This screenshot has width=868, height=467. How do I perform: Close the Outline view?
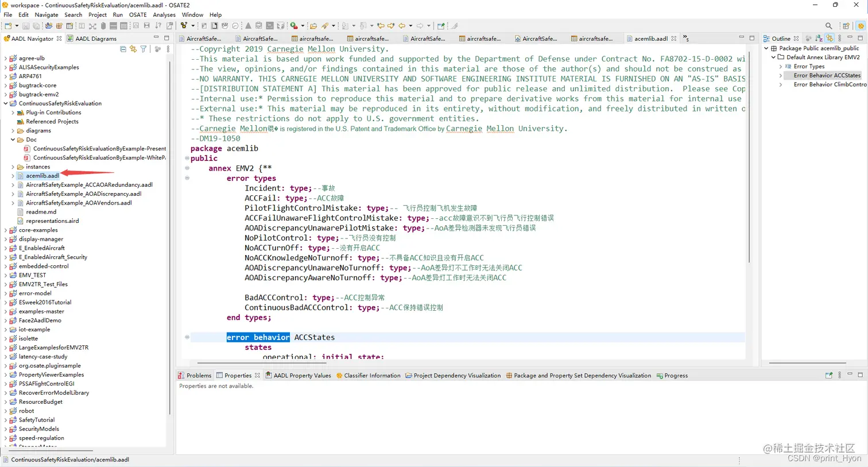click(796, 38)
